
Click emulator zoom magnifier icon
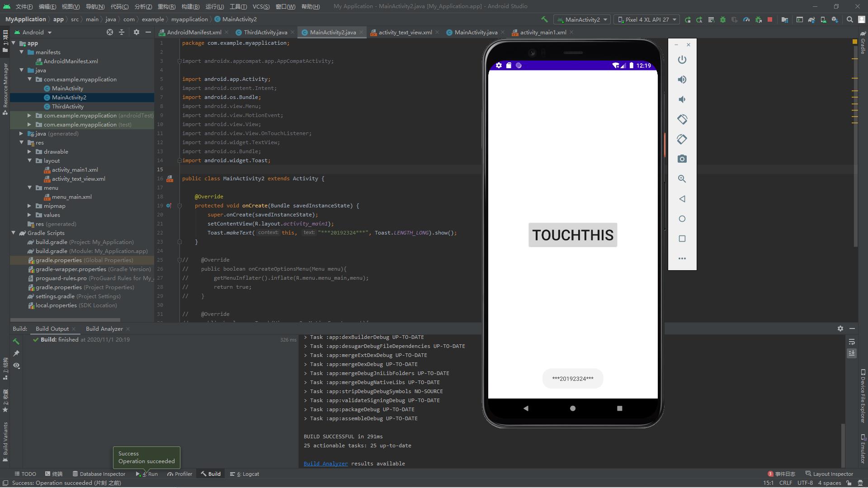coord(682,179)
